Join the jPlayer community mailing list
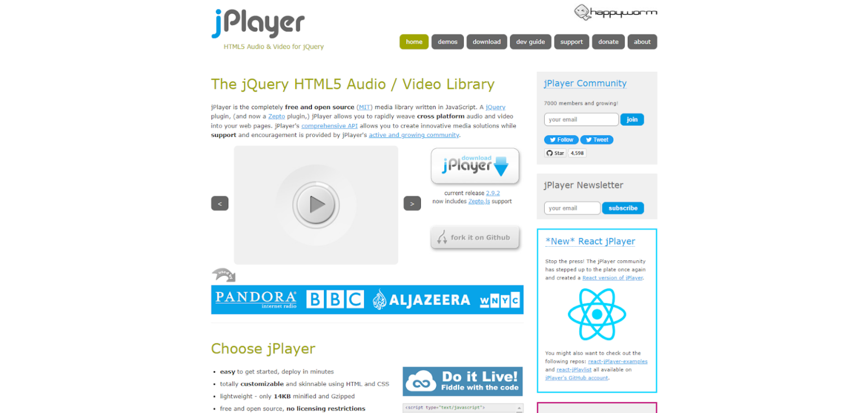868x413 pixels. (632, 119)
